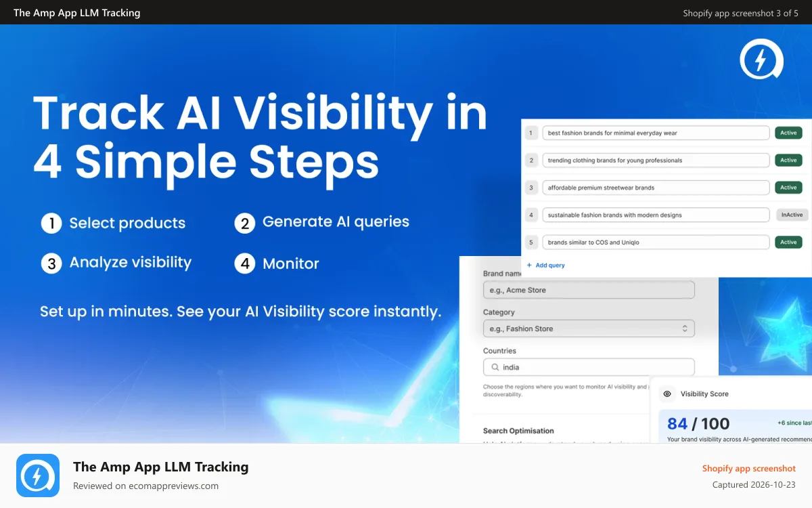Toggle Active status for 'trending clothing brands' query

click(x=788, y=161)
